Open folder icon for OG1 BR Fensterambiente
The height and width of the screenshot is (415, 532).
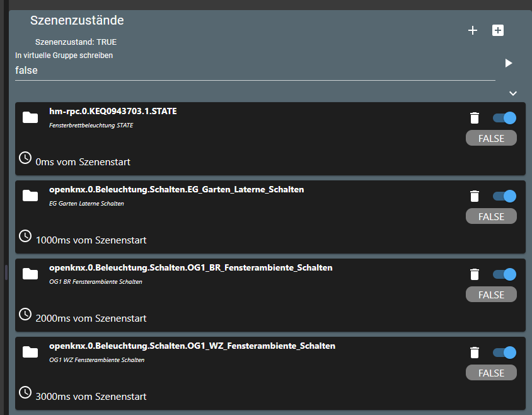(x=30, y=274)
